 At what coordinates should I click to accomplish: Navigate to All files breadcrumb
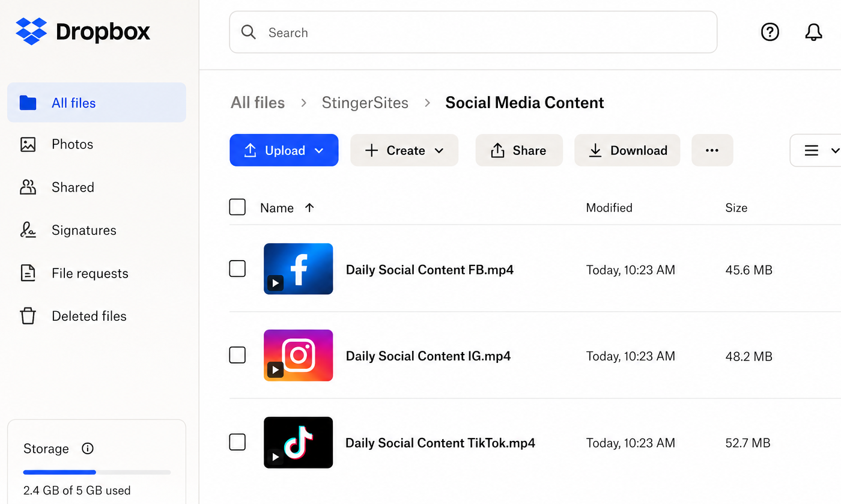coord(258,103)
